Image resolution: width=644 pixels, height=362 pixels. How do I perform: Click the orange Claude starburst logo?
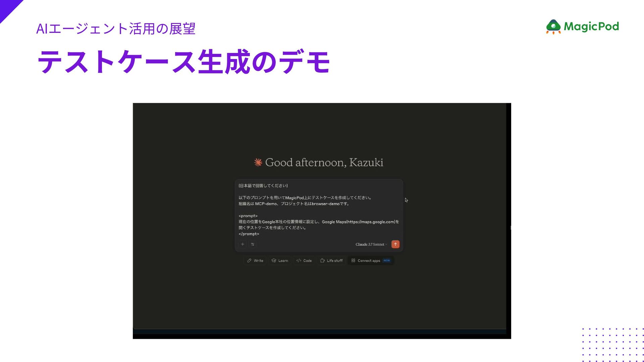click(x=258, y=163)
